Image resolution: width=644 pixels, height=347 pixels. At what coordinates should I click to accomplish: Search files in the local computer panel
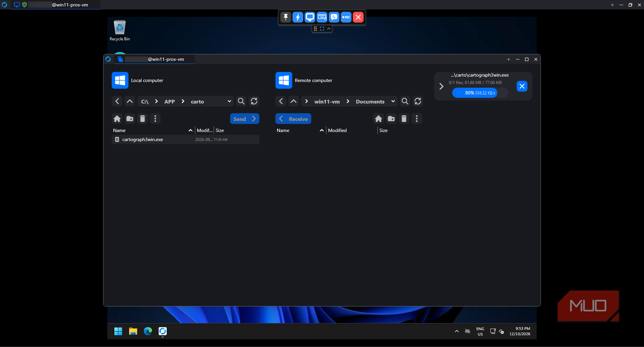[x=241, y=101]
